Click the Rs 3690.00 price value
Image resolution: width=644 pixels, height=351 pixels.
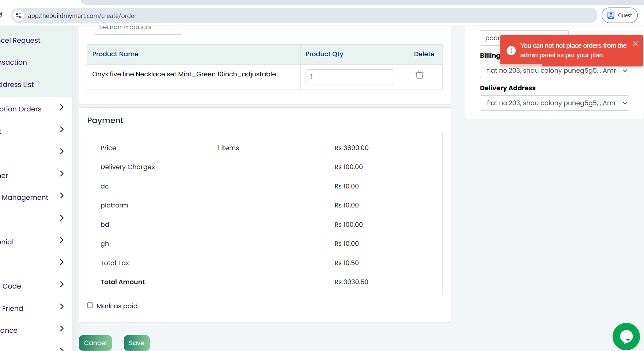(x=352, y=148)
